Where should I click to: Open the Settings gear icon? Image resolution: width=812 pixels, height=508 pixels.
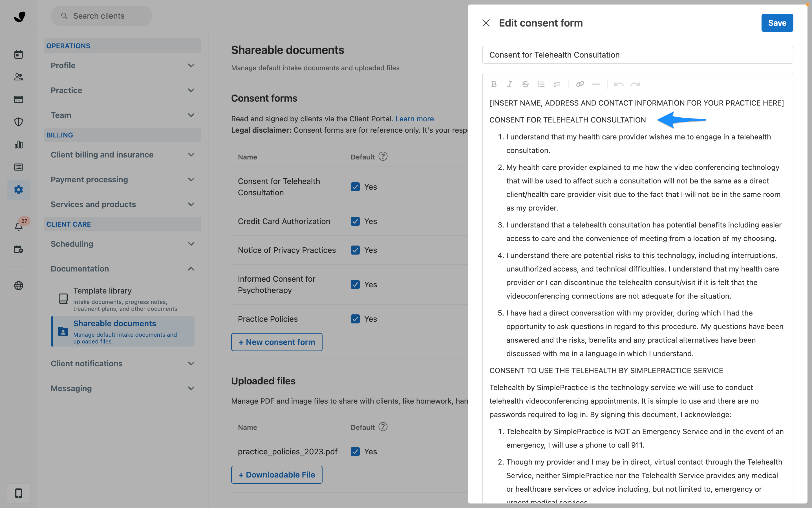tap(18, 189)
